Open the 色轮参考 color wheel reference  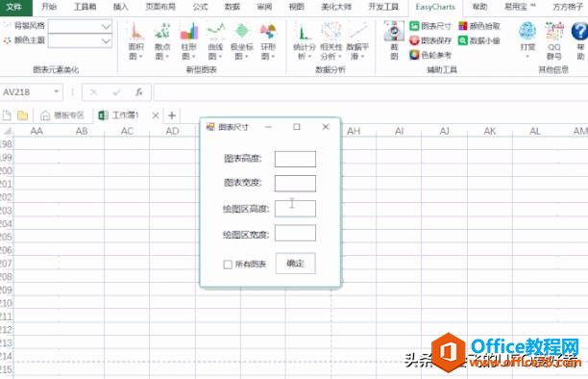[430, 55]
